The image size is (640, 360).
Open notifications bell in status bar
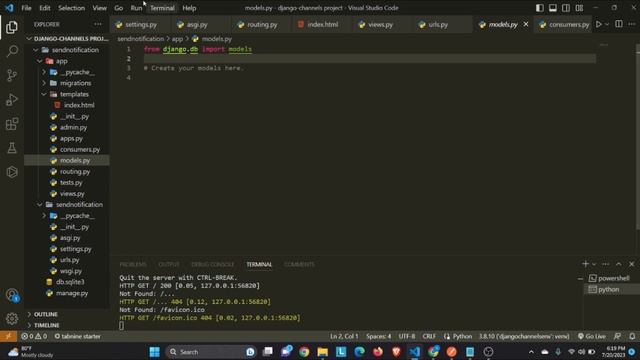(632, 336)
